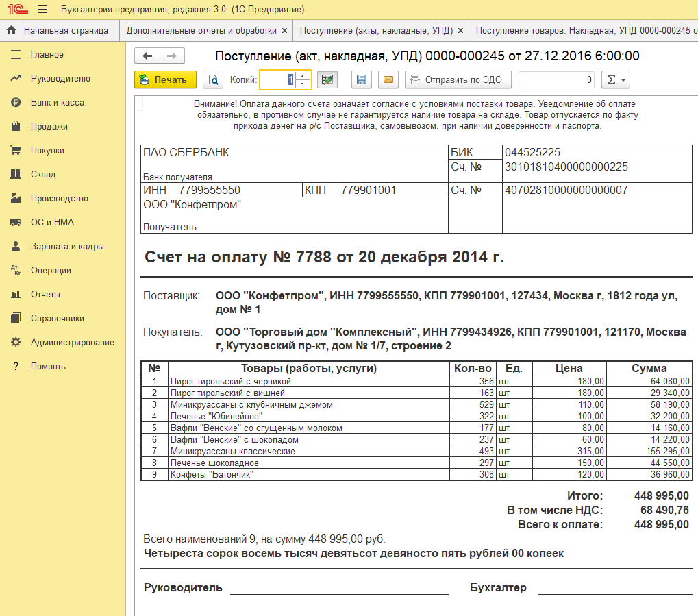Viewport: 698px width, 616px height.
Task: Click the sum value field showing 0
Action: [556, 79]
